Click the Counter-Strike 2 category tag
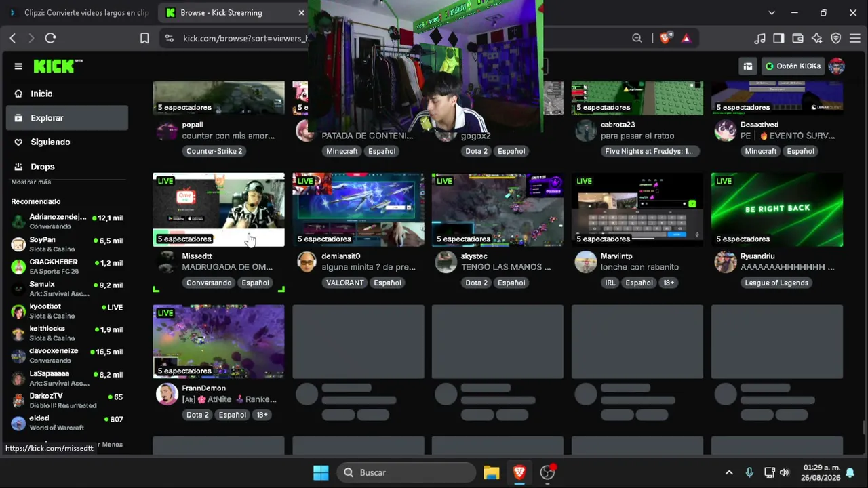The height and width of the screenshot is (488, 868). pyautogui.click(x=214, y=151)
